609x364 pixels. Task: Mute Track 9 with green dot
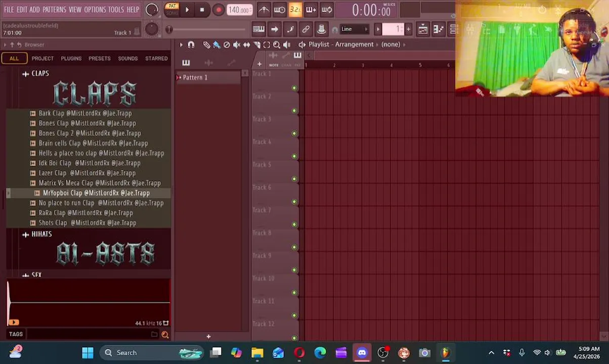tap(294, 270)
